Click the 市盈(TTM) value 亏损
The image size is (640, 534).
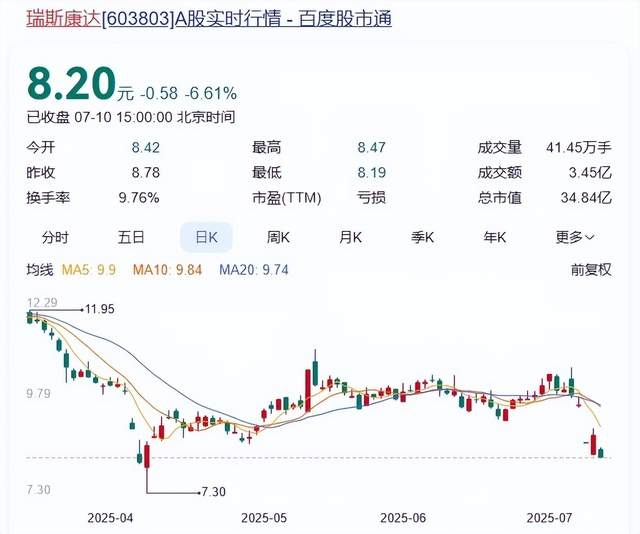tap(371, 198)
